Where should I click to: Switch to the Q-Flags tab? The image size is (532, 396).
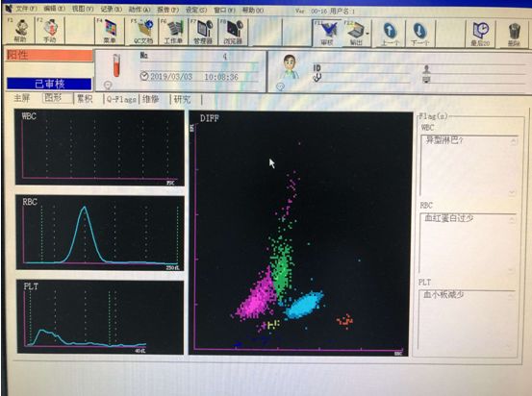pos(121,99)
